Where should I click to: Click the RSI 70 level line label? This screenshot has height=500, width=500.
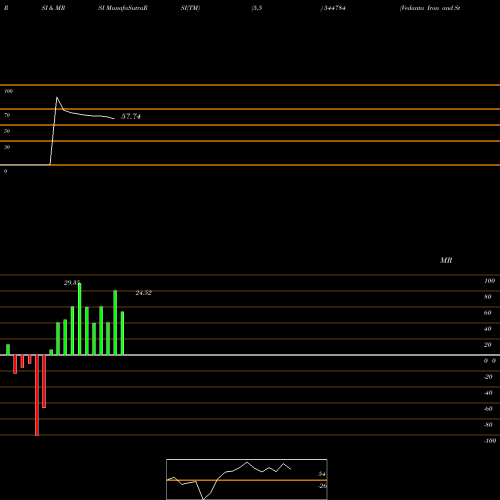[x=7, y=115]
